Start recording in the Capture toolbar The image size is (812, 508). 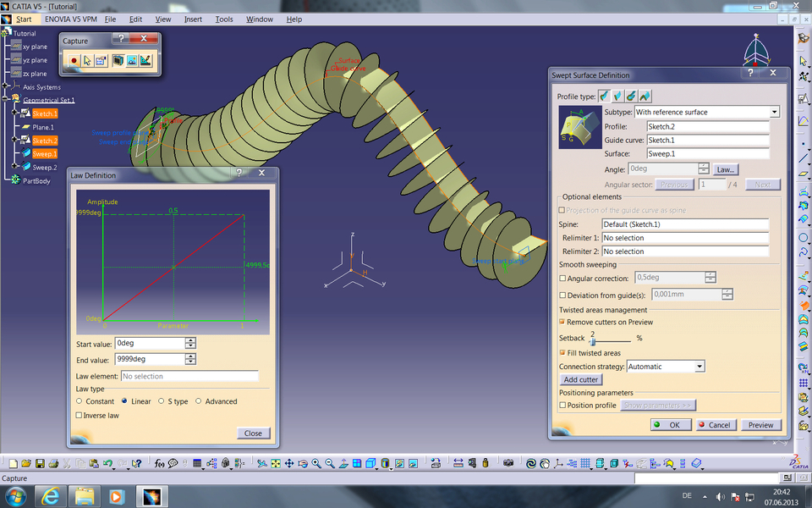[74, 59]
